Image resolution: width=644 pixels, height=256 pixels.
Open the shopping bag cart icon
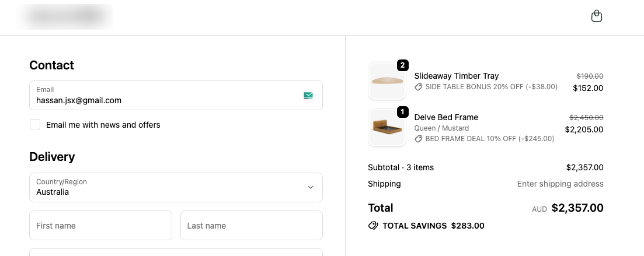tap(596, 16)
